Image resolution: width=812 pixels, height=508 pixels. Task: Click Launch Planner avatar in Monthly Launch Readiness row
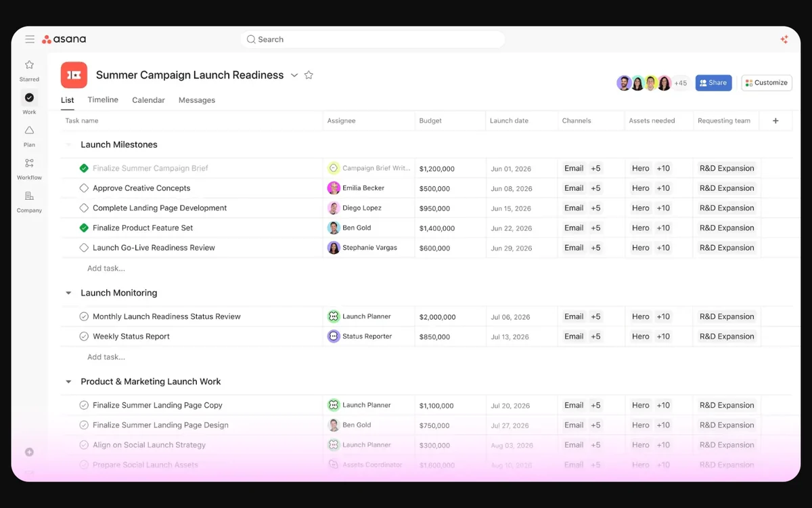coord(334,316)
